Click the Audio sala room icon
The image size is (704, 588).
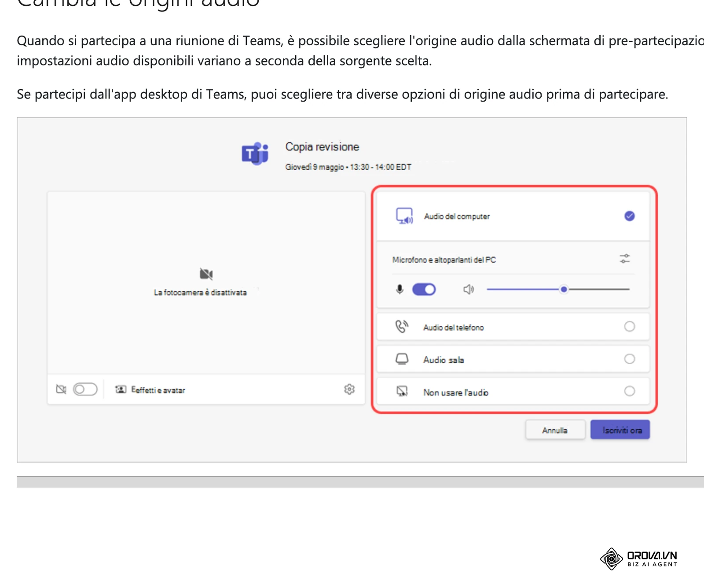coord(402,359)
